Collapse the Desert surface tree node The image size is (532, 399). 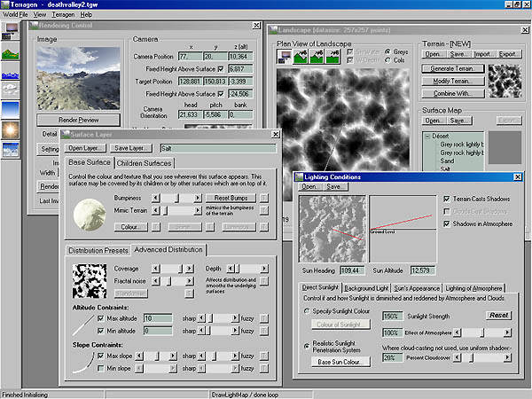pos(427,136)
